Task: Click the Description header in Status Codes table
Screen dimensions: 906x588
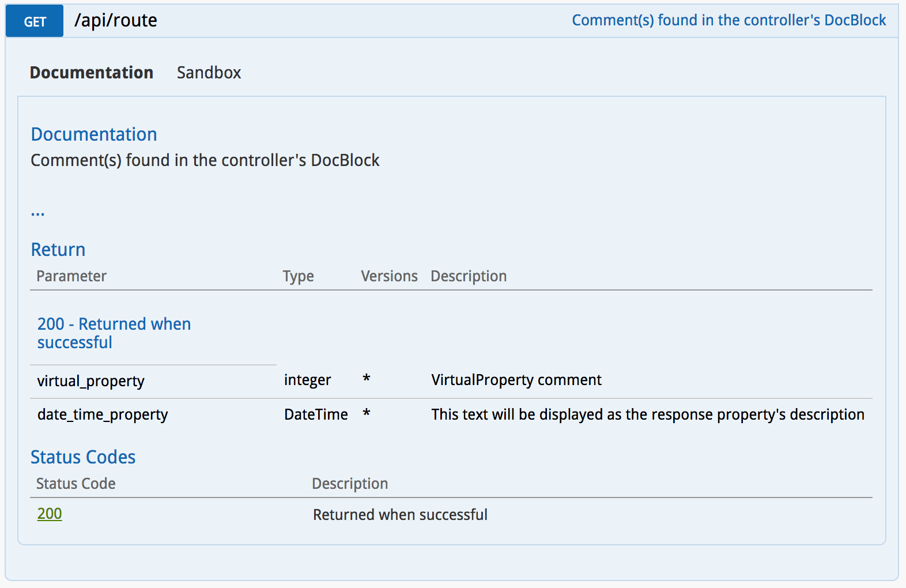Action: pos(350,484)
